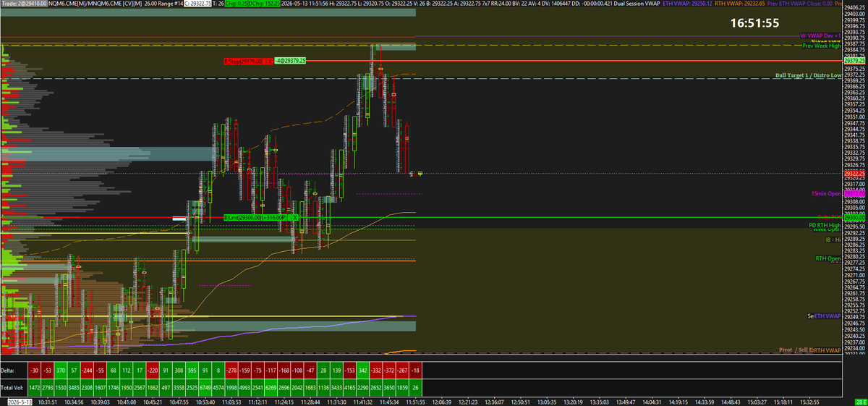Click the B|Lmt 29300.00 limit order label

tap(256, 217)
